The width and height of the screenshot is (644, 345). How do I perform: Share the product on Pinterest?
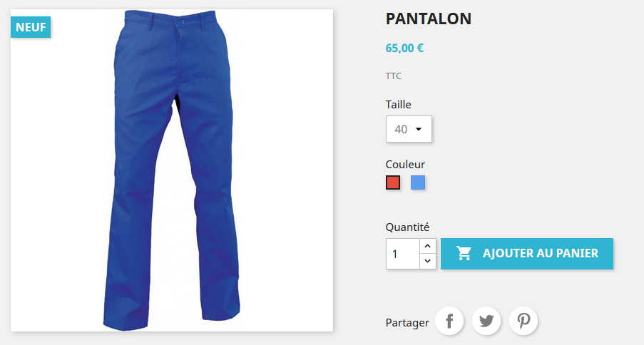tap(523, 321)
